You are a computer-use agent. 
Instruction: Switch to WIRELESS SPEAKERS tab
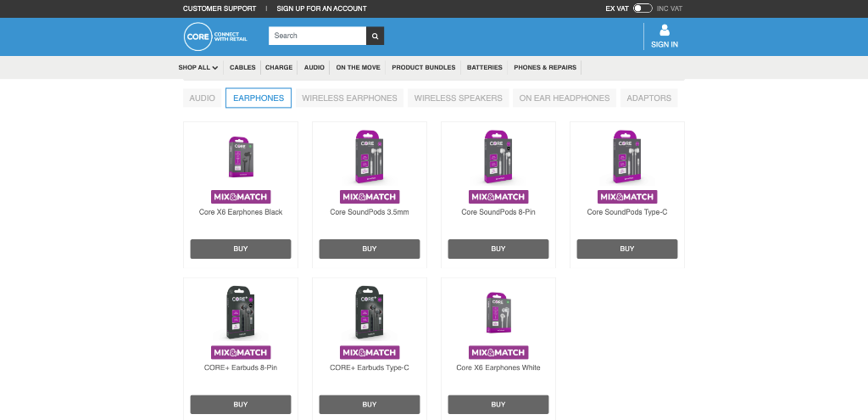point(459,98)
